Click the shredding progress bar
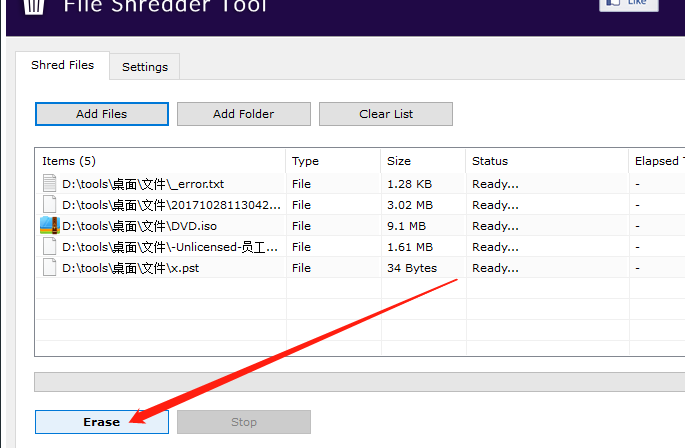685x448 pixels. 360,382
